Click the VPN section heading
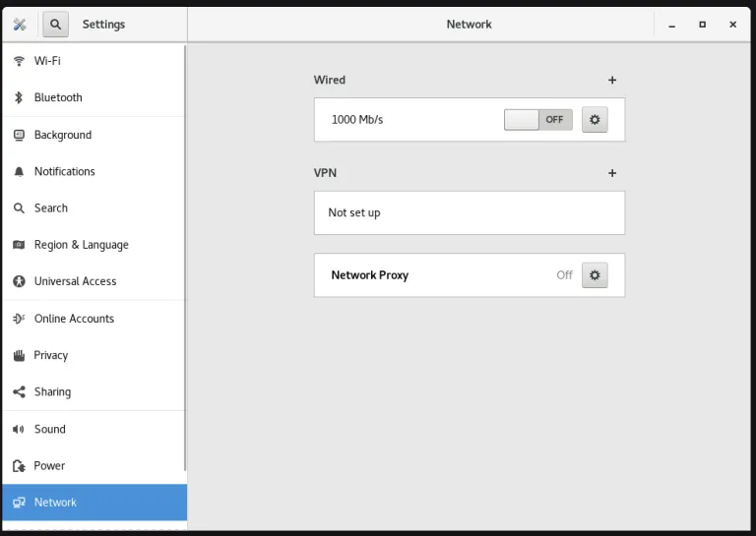 (325, 173)
